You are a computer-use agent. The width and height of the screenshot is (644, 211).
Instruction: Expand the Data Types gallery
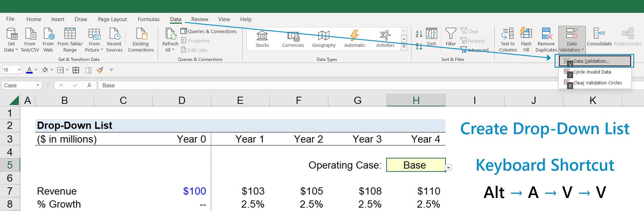(404, 47)
